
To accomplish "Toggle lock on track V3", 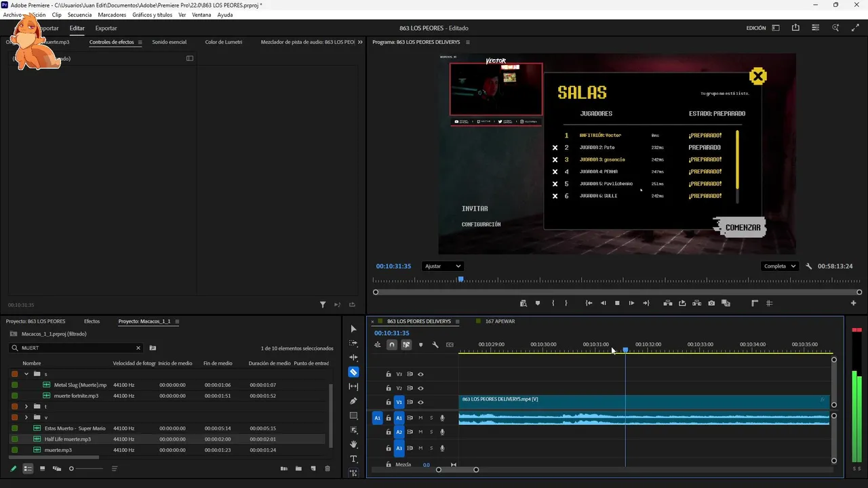I will coord(389,374).
